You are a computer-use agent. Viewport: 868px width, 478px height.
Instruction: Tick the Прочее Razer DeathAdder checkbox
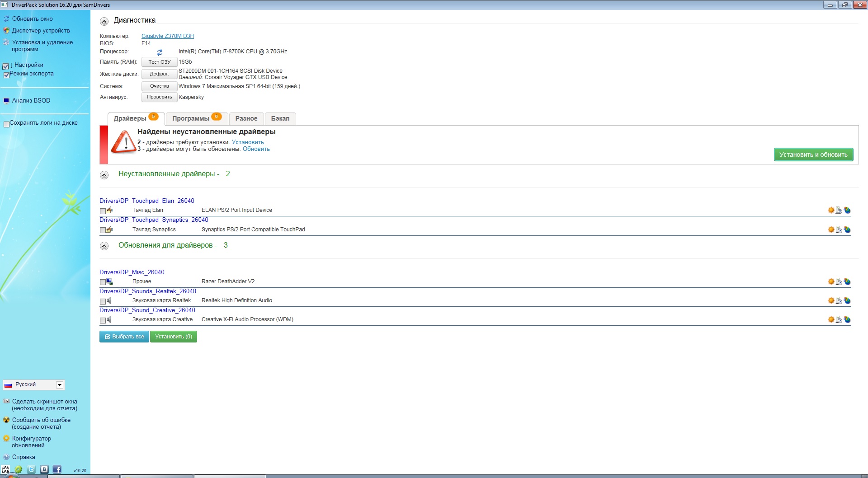click(103, 282)
